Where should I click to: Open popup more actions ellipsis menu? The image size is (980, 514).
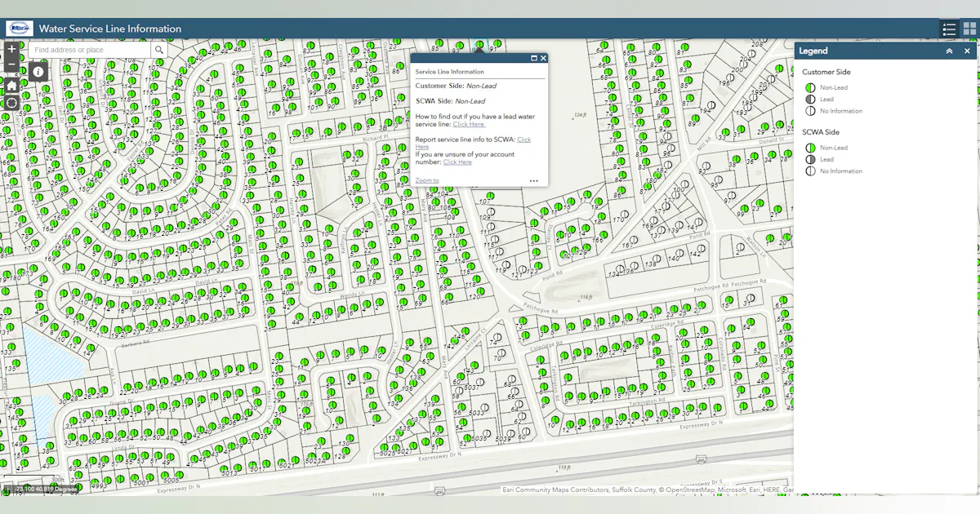[x=533, y=181]
